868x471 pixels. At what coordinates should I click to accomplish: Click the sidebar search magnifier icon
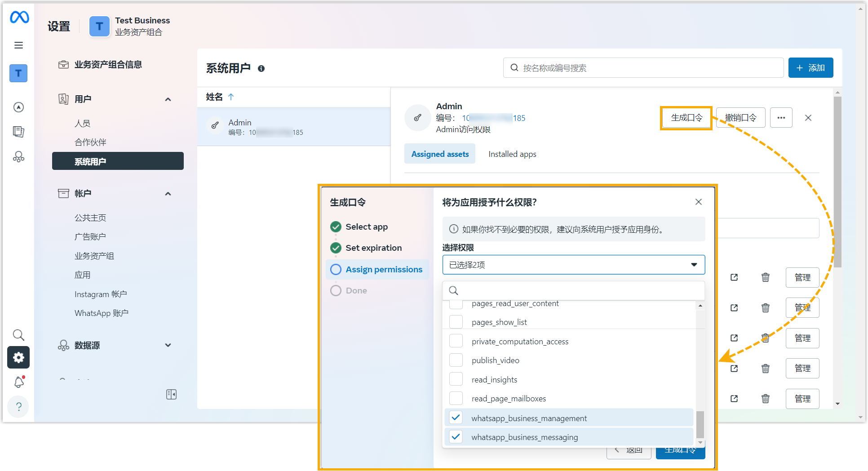[18, 335]
